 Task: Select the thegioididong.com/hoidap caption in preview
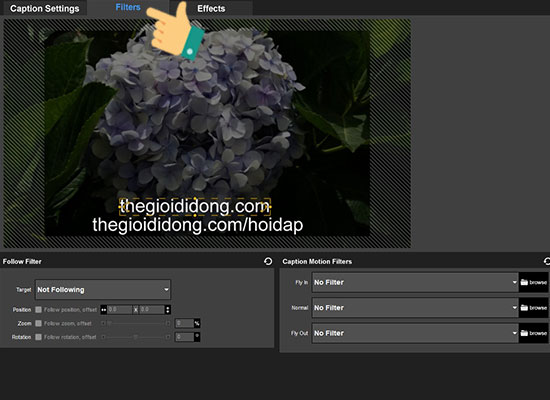click(x=197, y=225)
